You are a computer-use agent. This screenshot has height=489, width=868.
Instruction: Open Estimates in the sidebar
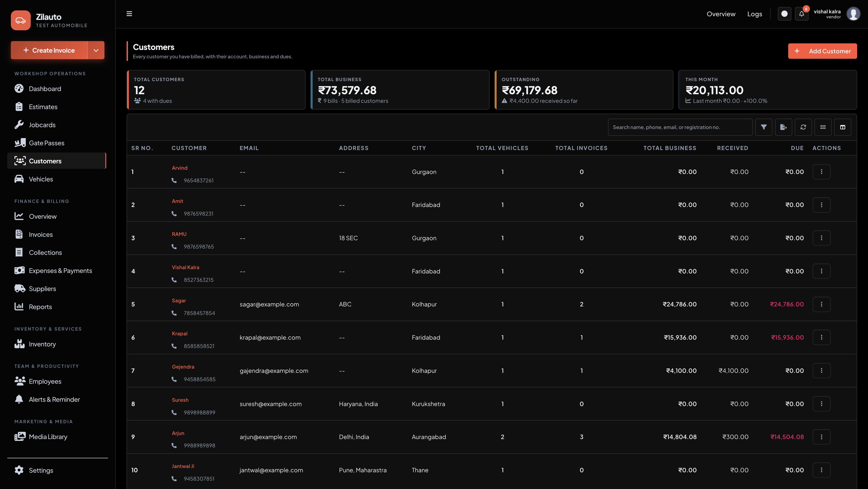(57, 107)
